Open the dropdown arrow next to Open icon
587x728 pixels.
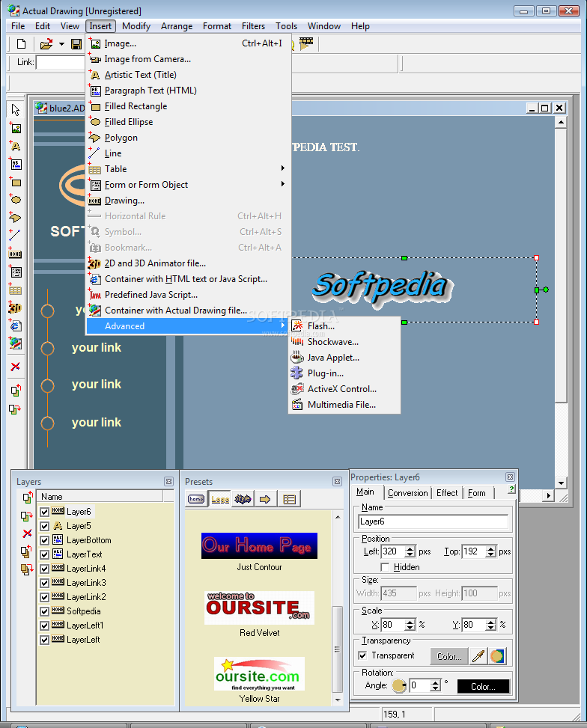[x=61, y=44]
